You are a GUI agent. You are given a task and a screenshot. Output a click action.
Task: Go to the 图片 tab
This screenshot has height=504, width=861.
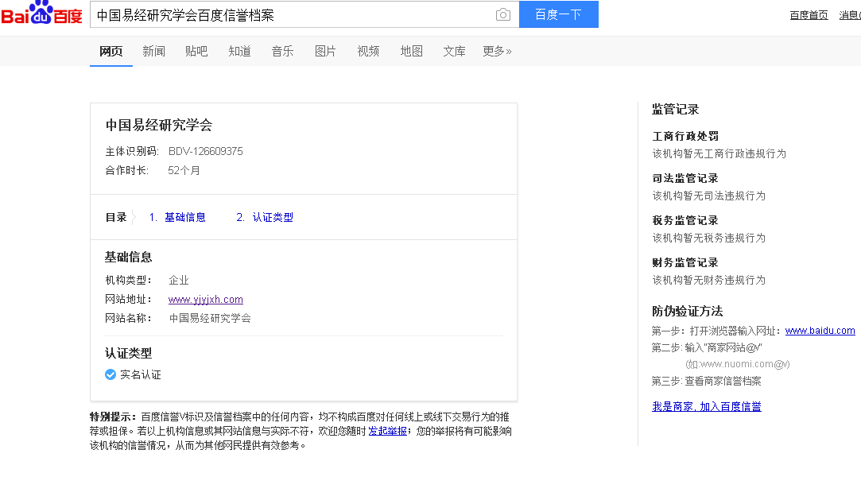click(x=325, y=51)
